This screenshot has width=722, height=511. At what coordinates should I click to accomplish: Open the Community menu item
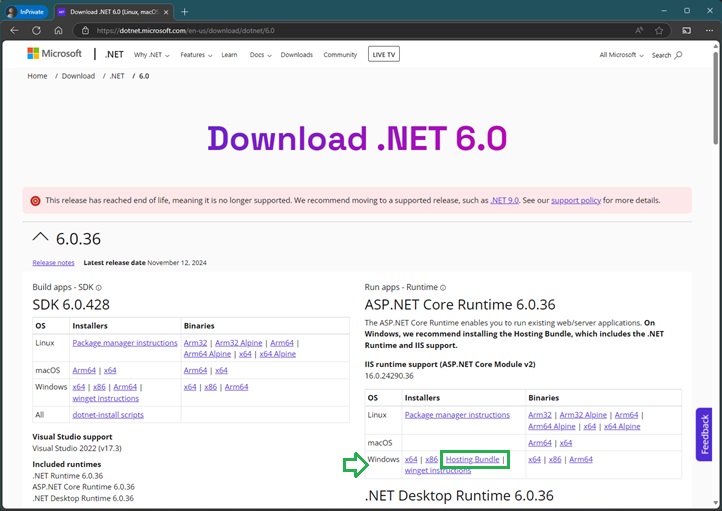[340, 55]
